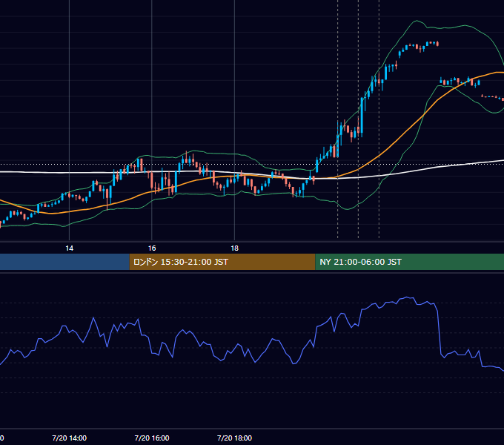The width and height of the screenshot is (504, 445).
Task: Click the time axis label 18
Action: click(235, 248)
